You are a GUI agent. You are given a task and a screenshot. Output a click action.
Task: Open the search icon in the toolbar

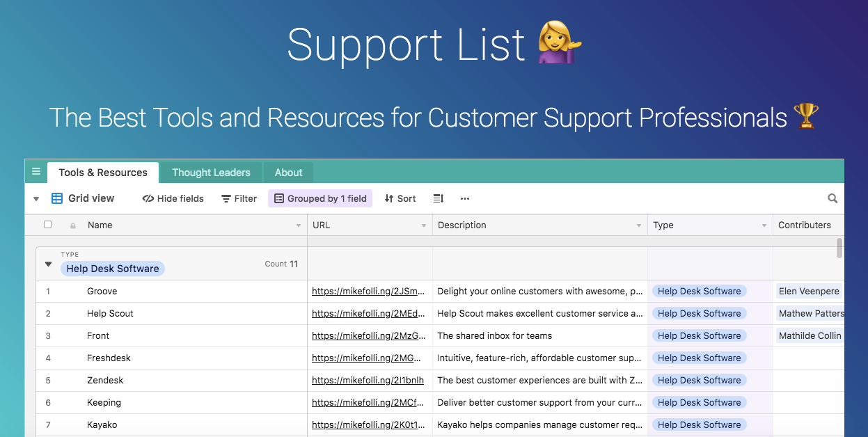point(833,198)
